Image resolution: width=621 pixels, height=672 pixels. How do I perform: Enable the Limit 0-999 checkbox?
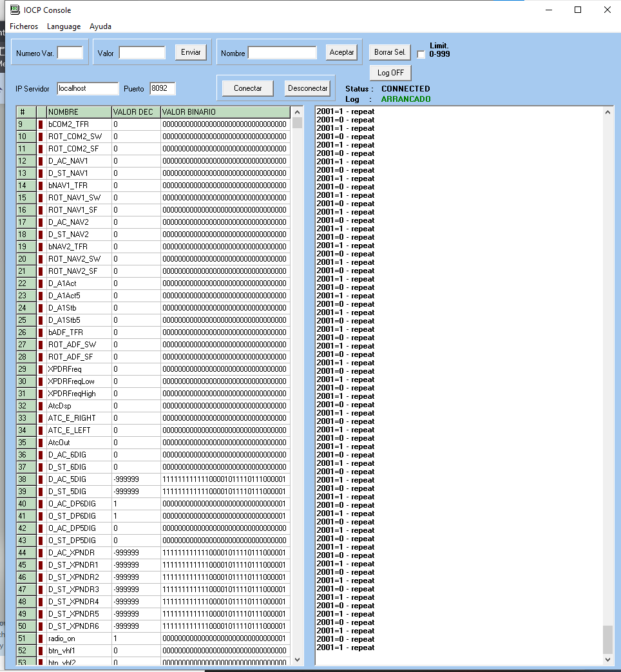click(421, 54)
